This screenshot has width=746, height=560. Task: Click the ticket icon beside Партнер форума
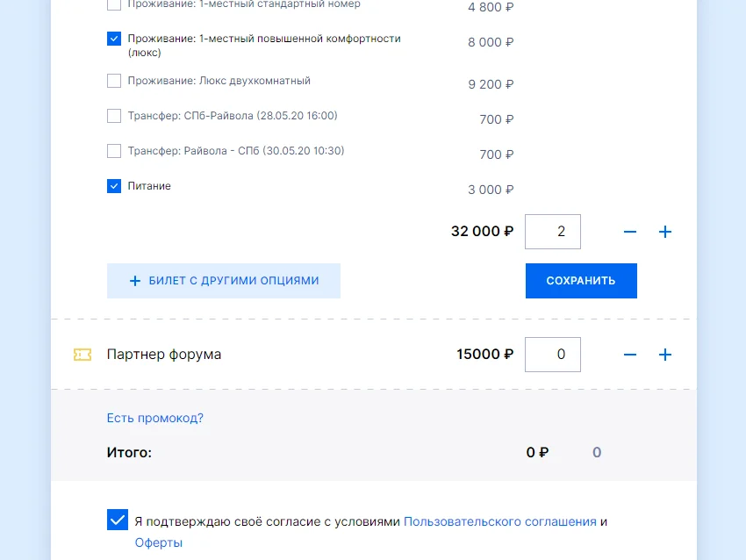83,355
